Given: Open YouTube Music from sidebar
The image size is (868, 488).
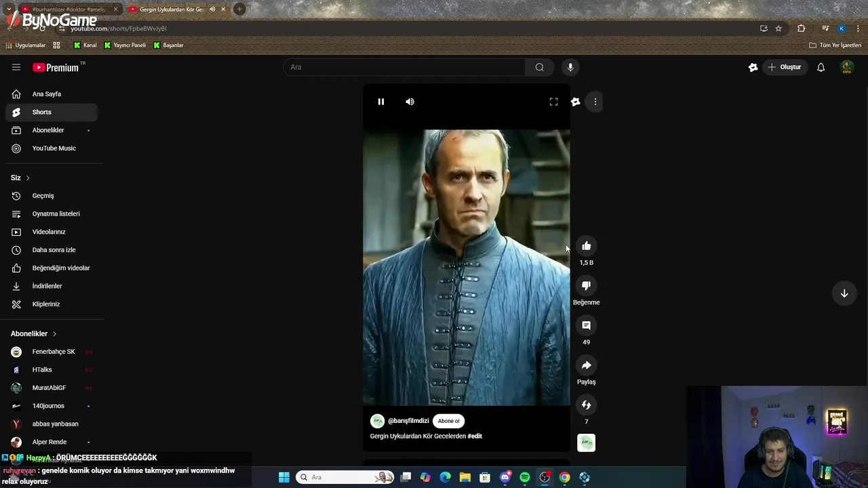Looking at the screenshot, I should pos(52,148).
